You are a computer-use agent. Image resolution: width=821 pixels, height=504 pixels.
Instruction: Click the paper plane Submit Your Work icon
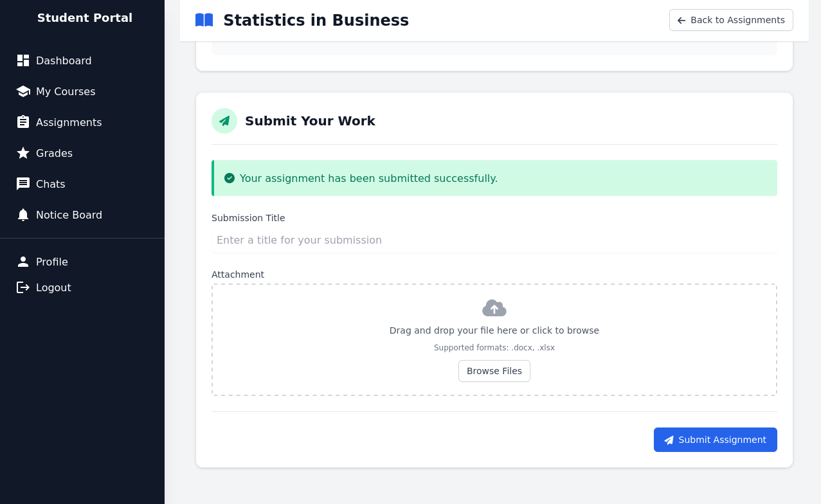tap(224, 121)
